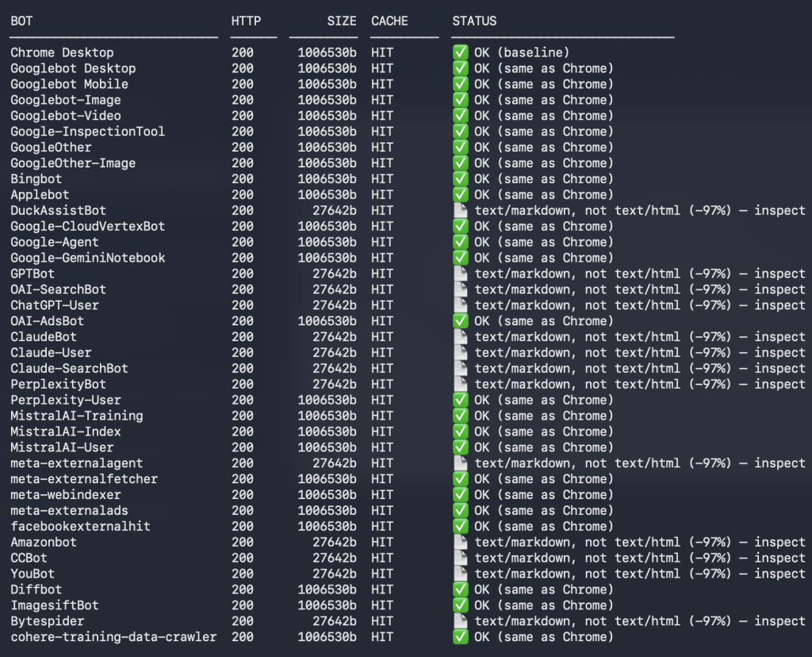Select the page icon for meta-externalagent
812x657 pixels.
click(461, 463)
